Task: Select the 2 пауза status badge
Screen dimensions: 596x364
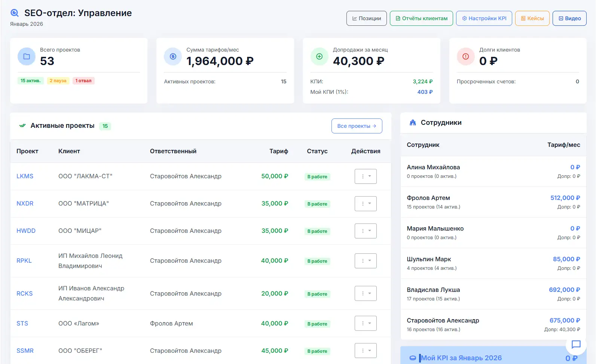Action: (58, 81)
